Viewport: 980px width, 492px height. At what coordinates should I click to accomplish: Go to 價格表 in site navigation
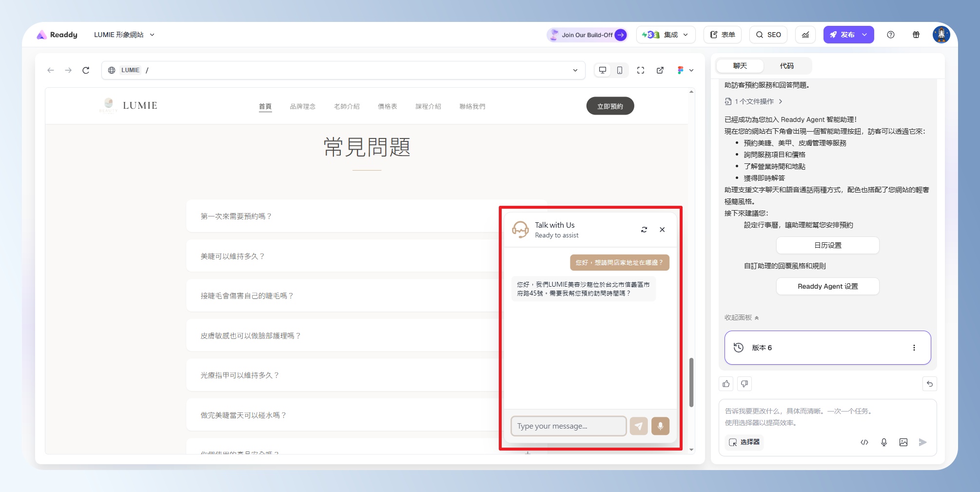click(387, 106)
